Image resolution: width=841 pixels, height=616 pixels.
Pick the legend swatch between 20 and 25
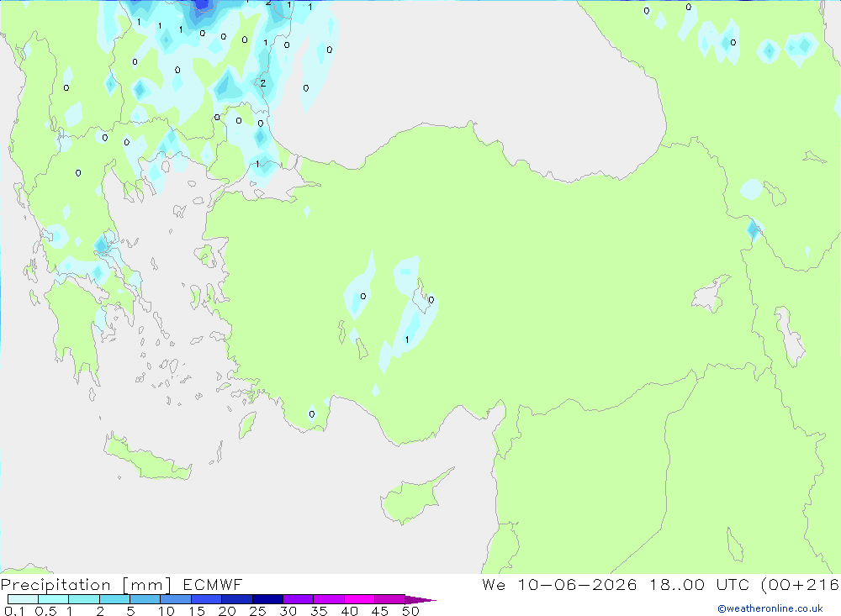click(x=237, y=599)
